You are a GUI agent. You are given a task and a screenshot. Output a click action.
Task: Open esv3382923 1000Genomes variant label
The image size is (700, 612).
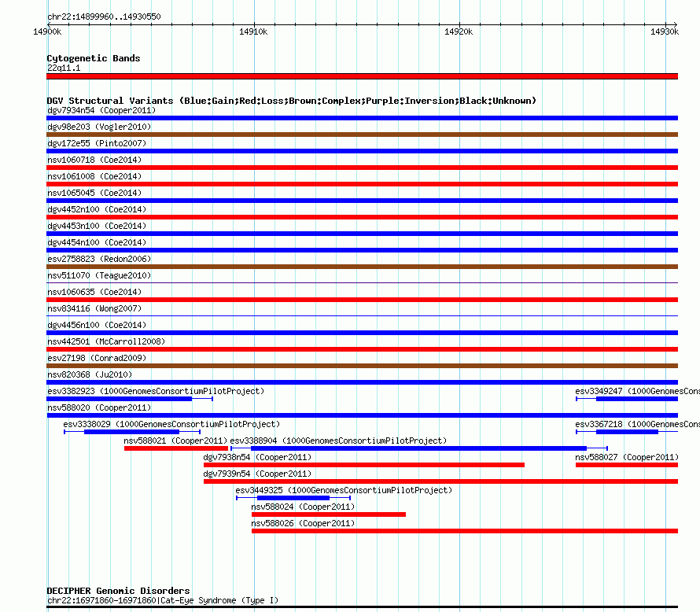pos(156,392)
